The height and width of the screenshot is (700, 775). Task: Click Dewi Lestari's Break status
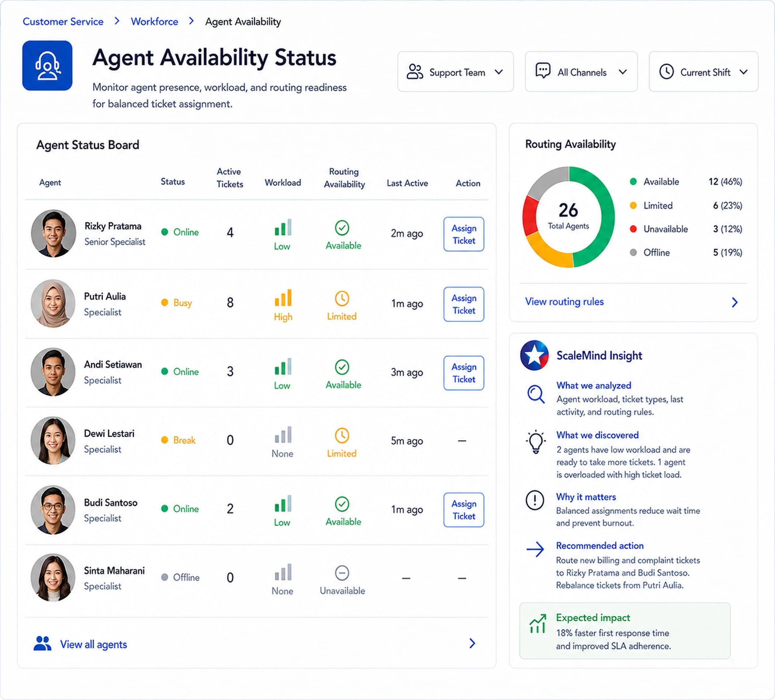pos(178,440)
